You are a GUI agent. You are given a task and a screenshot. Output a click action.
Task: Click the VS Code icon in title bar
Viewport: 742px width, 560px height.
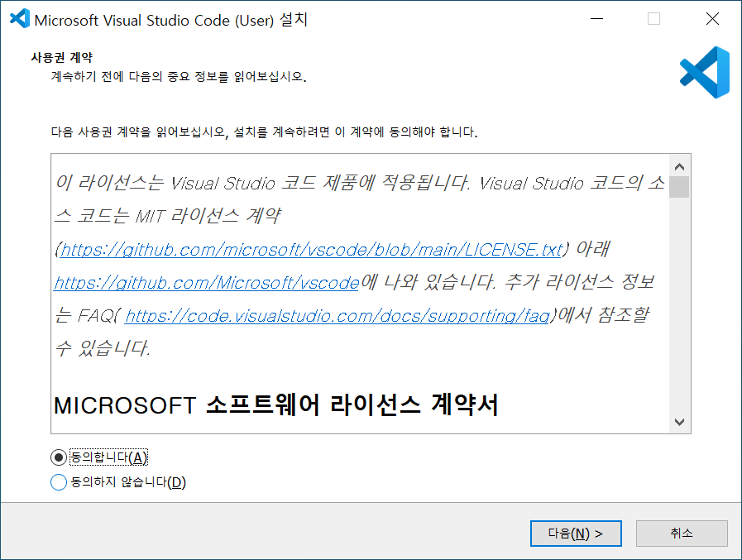point(19,19)
